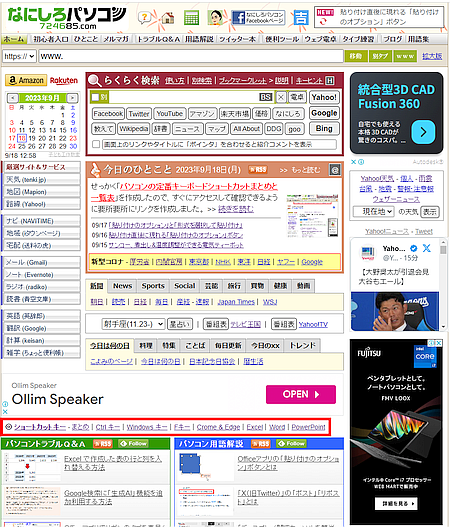Open the https:// protocol dropdown
Image resolution: width=450 pixels, height=527 pixels.
point(19,56)
